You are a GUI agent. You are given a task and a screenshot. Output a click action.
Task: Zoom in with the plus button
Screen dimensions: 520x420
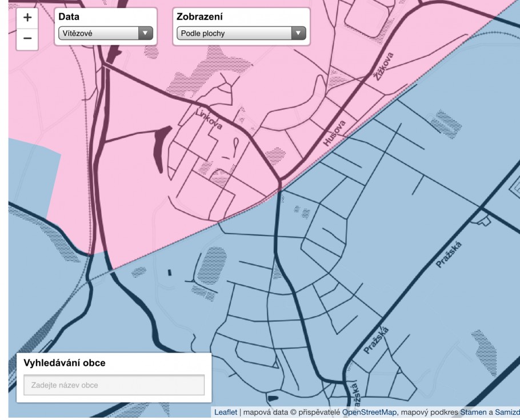click(x=27, y=17)
